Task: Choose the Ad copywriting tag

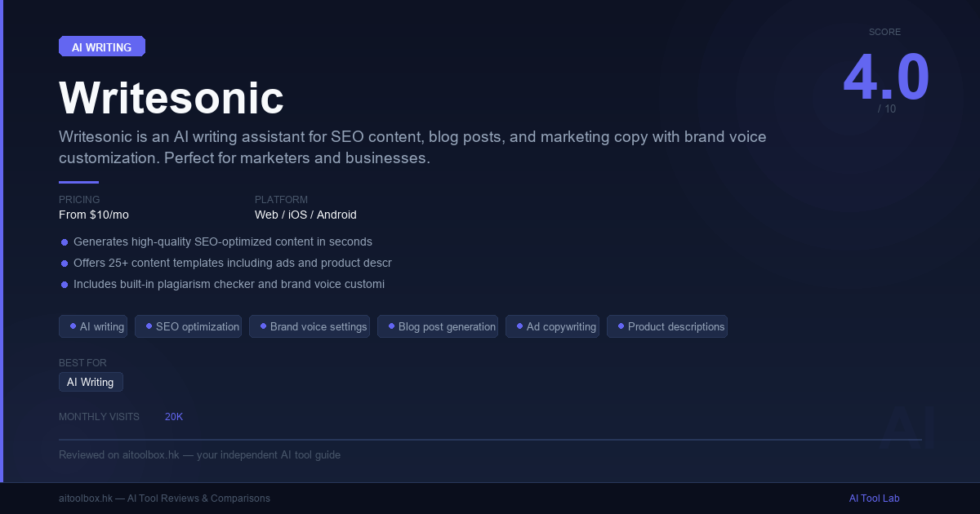Action: pos(552,326)
